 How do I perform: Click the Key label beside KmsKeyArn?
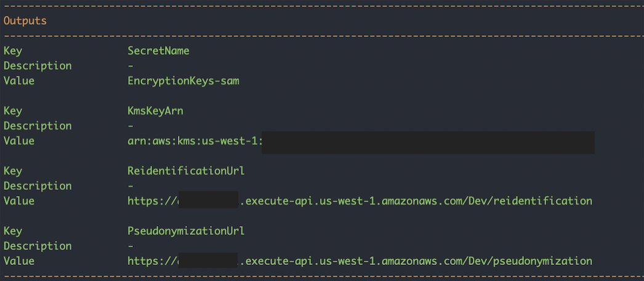[13, 111]
